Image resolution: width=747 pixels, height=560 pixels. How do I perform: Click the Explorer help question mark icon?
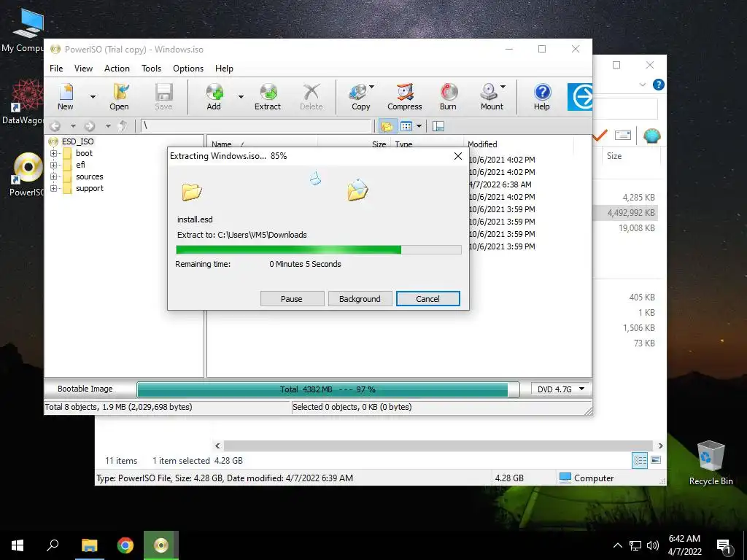coord(659,85)
